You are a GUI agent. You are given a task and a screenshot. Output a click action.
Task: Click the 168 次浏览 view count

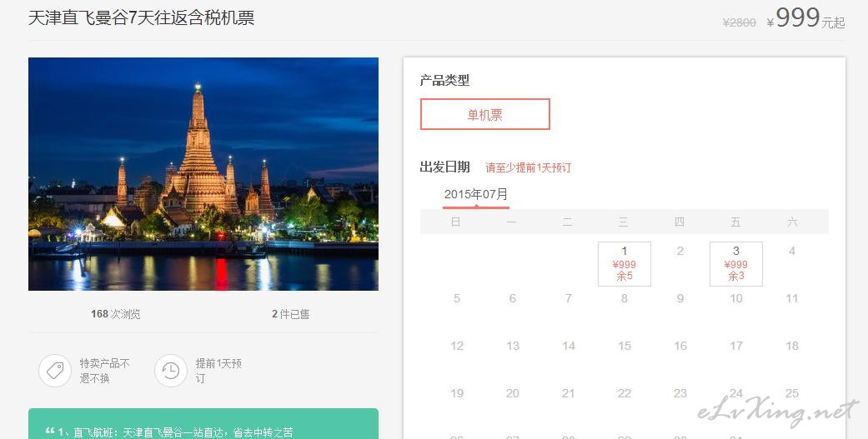116,314
